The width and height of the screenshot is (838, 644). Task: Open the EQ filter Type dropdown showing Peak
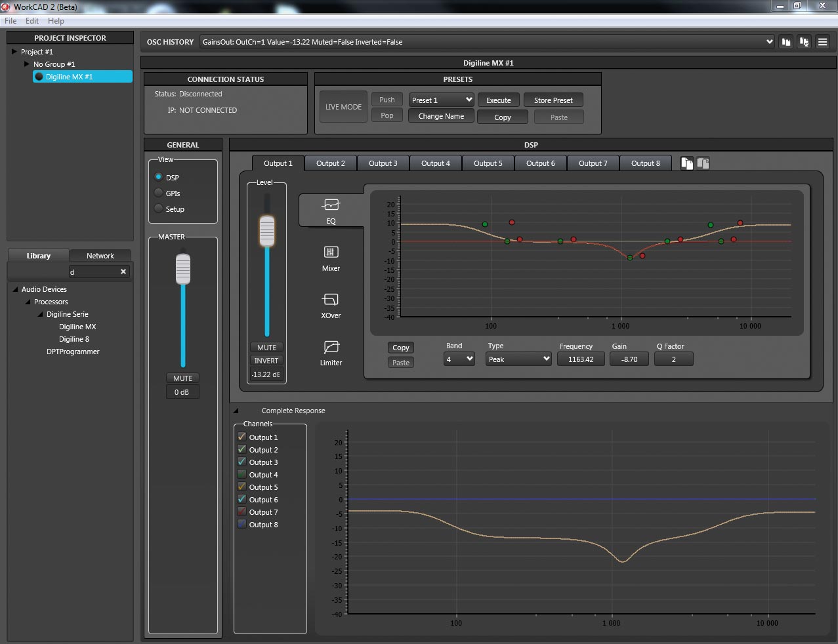pyautogui.click(x=518, y=359)
